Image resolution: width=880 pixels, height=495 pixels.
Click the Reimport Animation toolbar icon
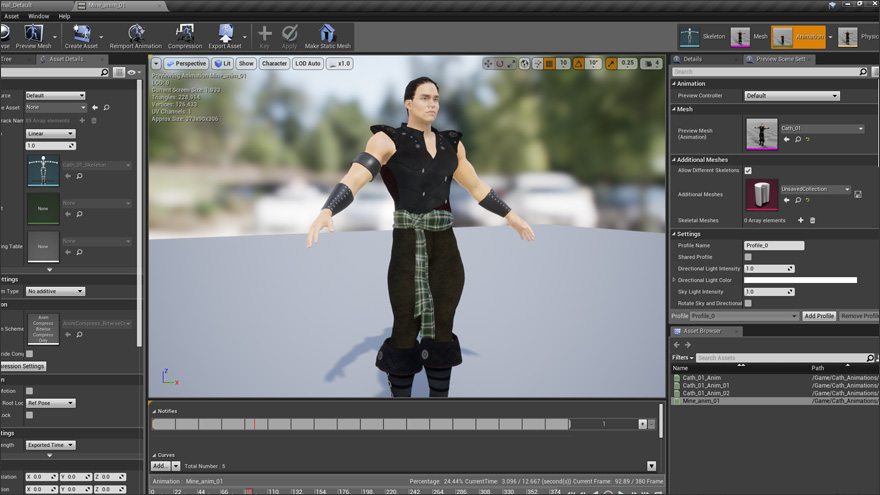coord(136,34)
